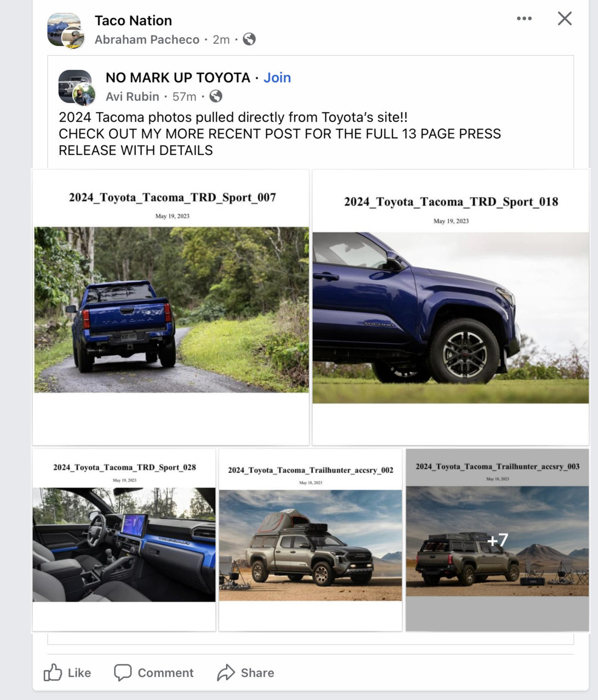The image size is (598, 700).
Task: Click the globe privacy icon beside 2m
Action: (249, 39)
